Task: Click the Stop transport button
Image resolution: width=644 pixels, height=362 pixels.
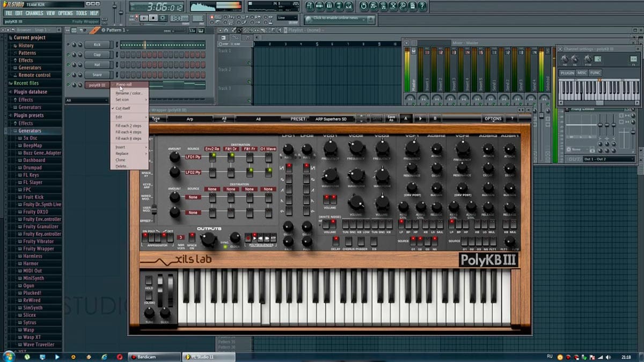Action: point(154,18)
